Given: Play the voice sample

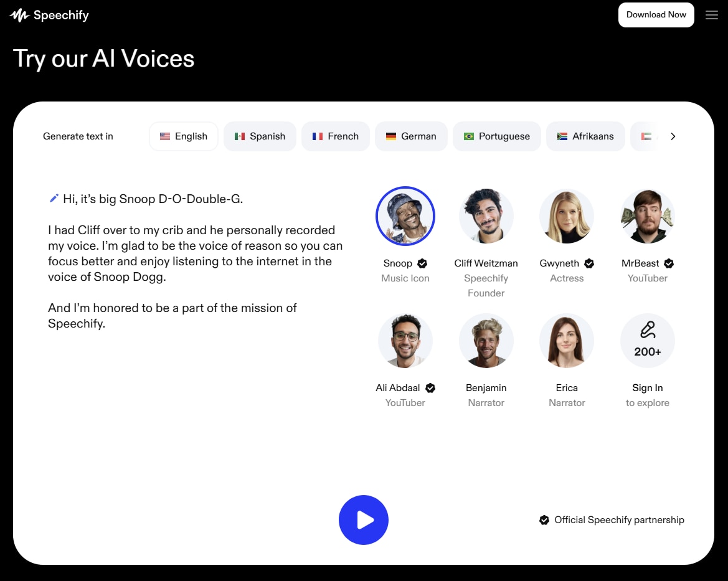Looking at the screenshot, I should tap(364, 520).
